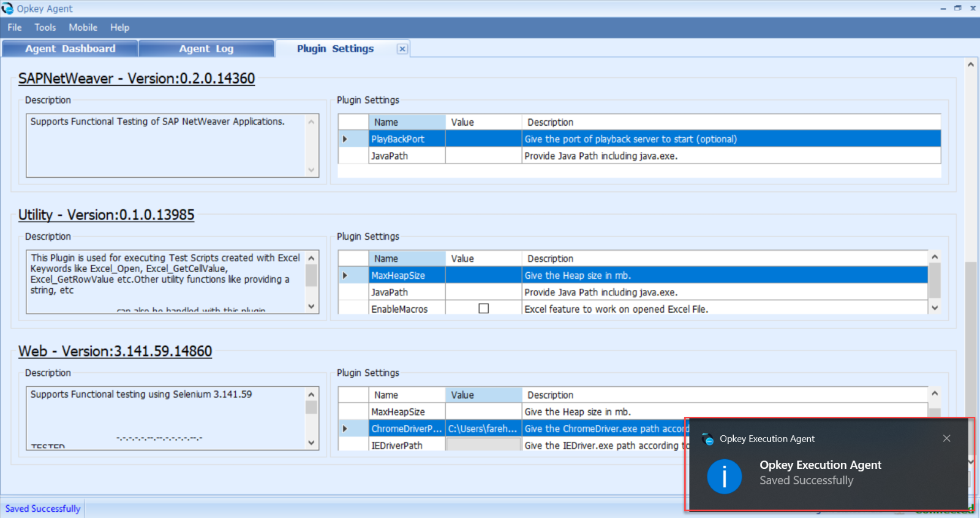The width and height of the screenshot is (980, 518).
Task: Open the Mobile menu
Action: 83,28
